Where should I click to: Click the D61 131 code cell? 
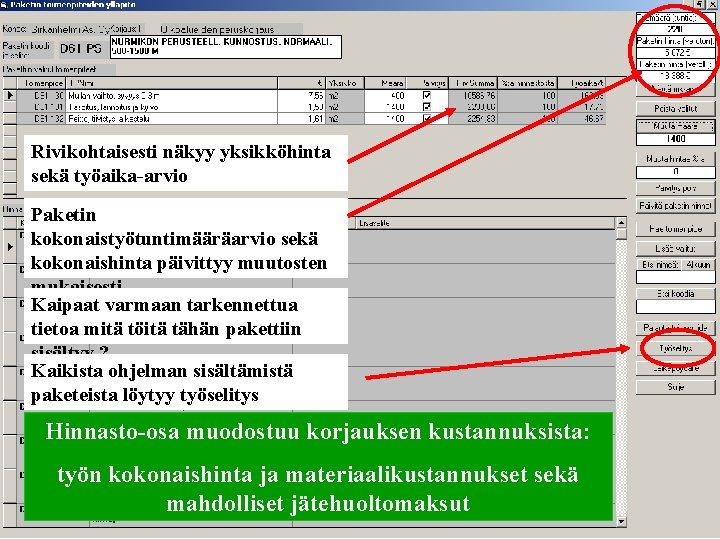point(42,107)
